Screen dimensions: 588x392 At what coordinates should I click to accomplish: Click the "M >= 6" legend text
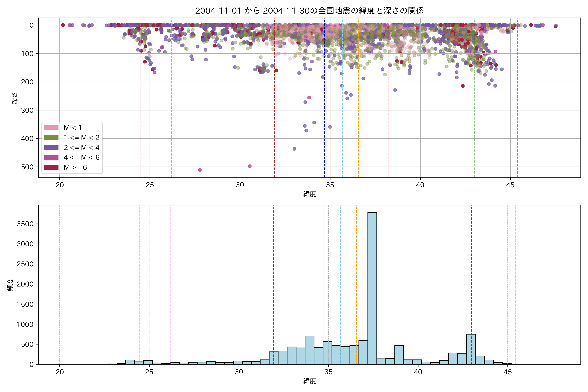pos(75,168)
